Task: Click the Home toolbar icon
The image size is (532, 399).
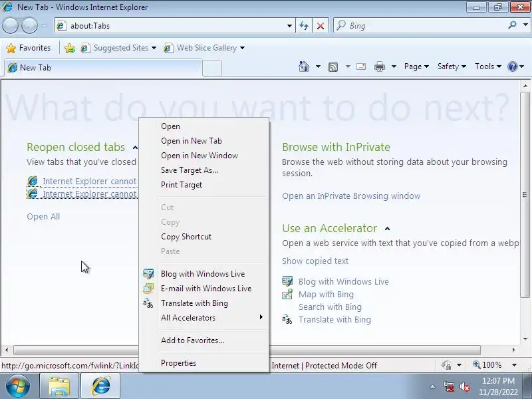Action: (304, 66)
